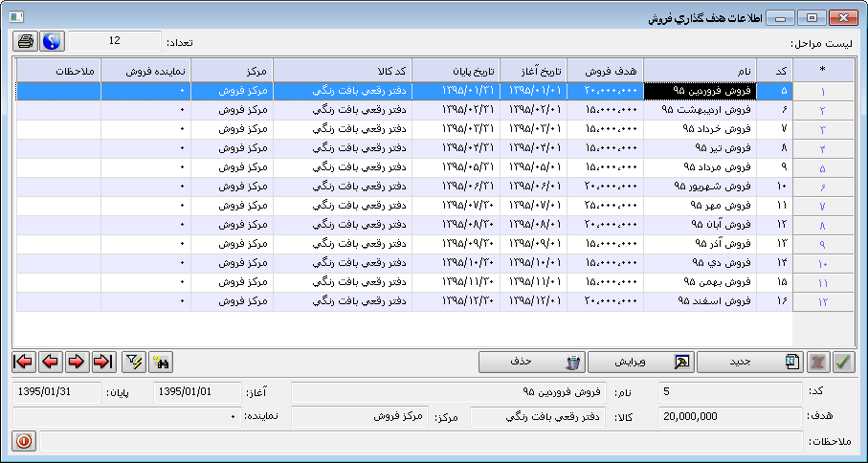Select the فروش مهر ۹۵ row
868x463 pixels.
pos(700,206)
